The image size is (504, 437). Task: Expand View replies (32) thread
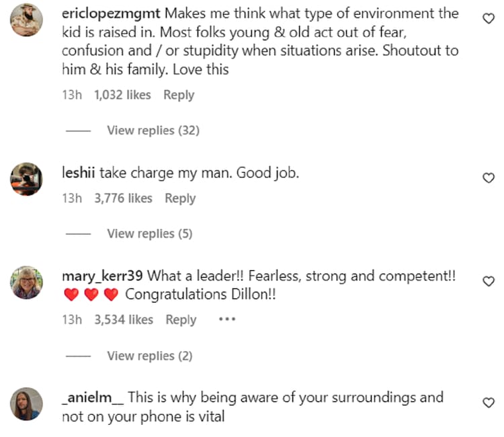click(153, 130)
